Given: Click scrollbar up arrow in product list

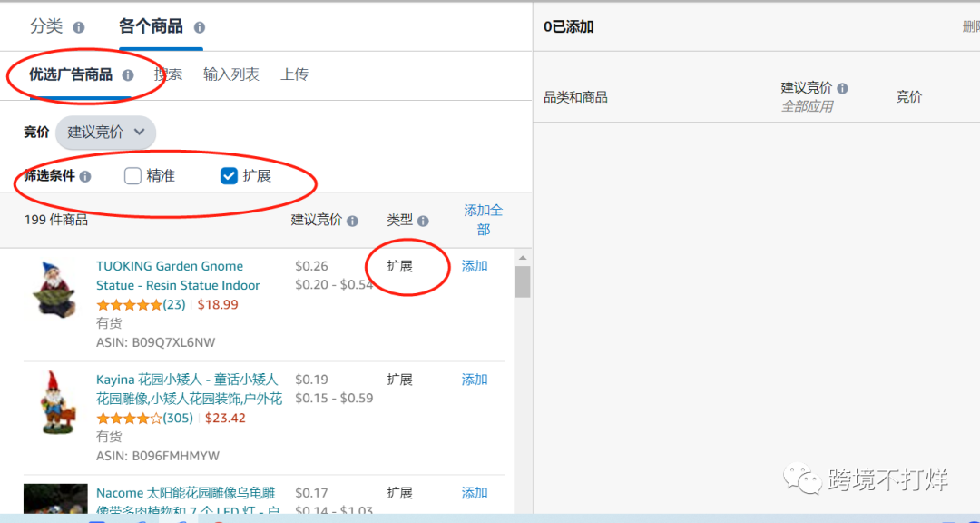Looking at the screenshot, I should [x=523, y=257].
